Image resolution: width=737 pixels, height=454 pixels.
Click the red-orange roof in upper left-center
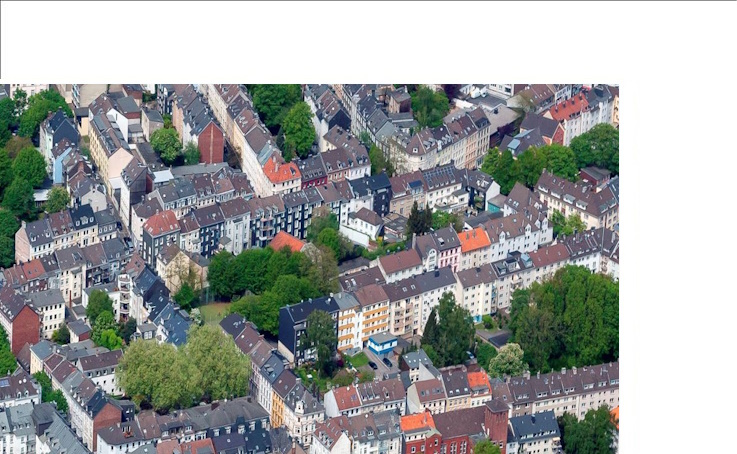click(x=281, y=171)
